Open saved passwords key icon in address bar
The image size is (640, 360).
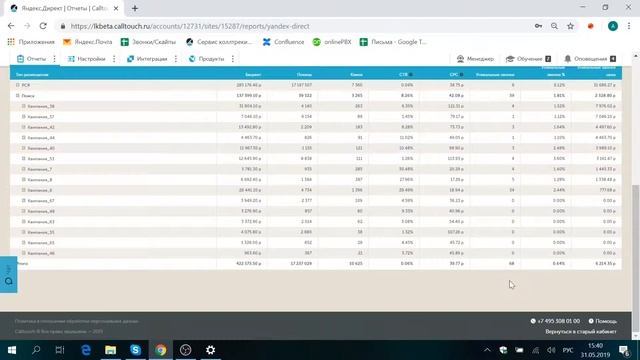point(538,26)
